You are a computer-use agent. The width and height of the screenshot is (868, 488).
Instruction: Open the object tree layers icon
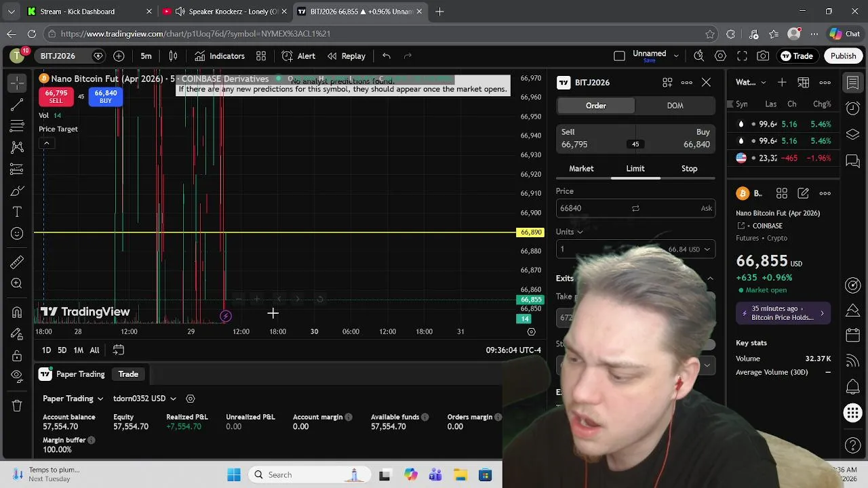(x=853, y=134)
